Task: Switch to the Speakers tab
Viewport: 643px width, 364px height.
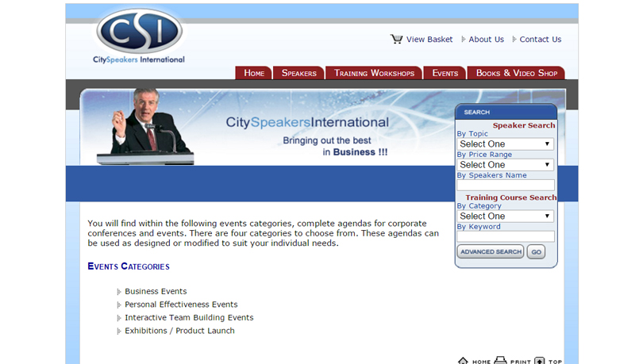Action: (x=298, y=73)
